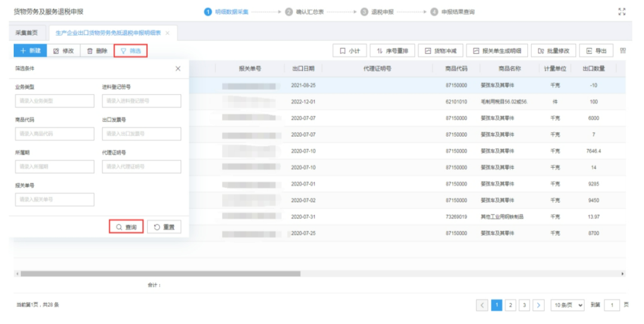Click the 批量修改 batch edit button

coord(553,51)
